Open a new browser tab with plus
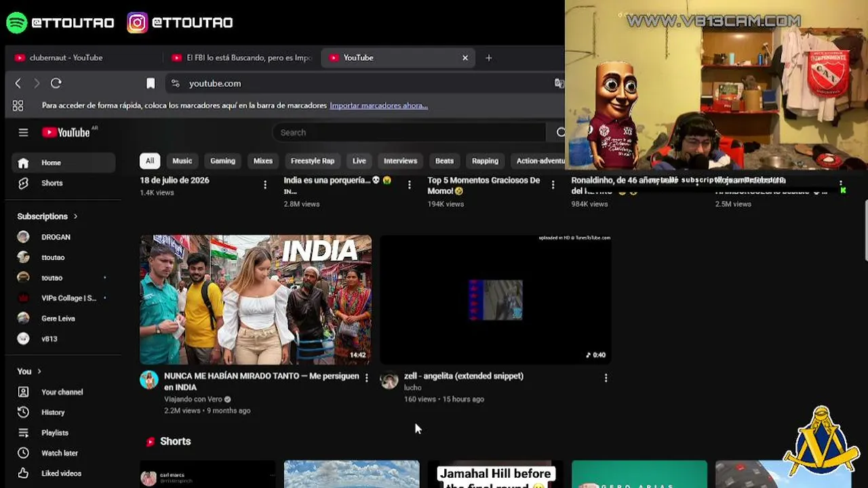The image size is (868, 488). (488, 58)
